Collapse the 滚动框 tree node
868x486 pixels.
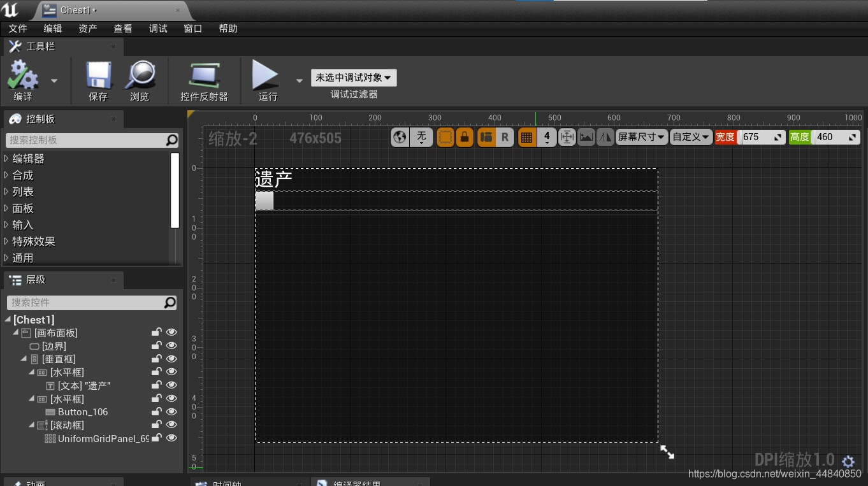(32, 425)
